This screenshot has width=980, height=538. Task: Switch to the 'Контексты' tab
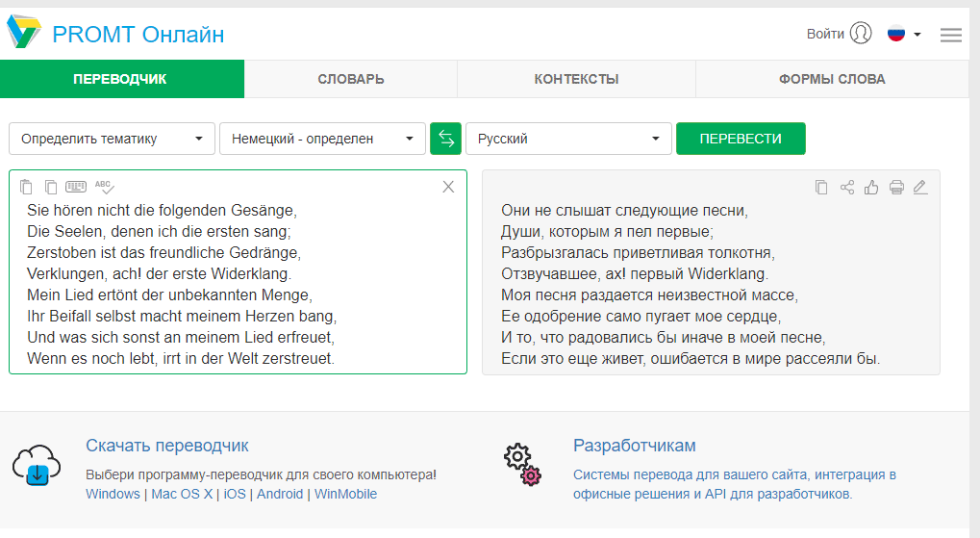[576, 79]
